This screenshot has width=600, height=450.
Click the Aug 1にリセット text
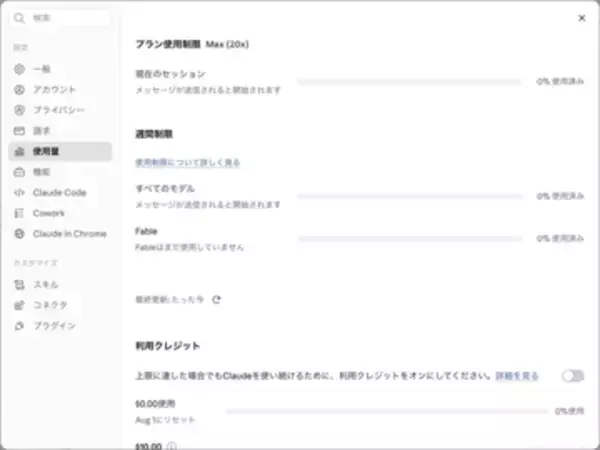(165, 420)
